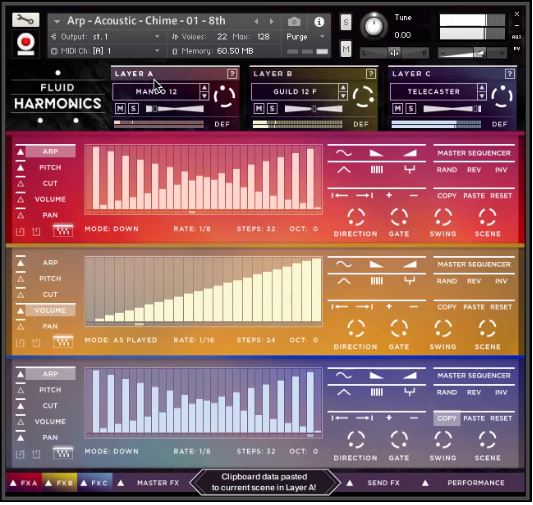Click the shift-right arrow in Layer A sequencer

tap(365, 195)
